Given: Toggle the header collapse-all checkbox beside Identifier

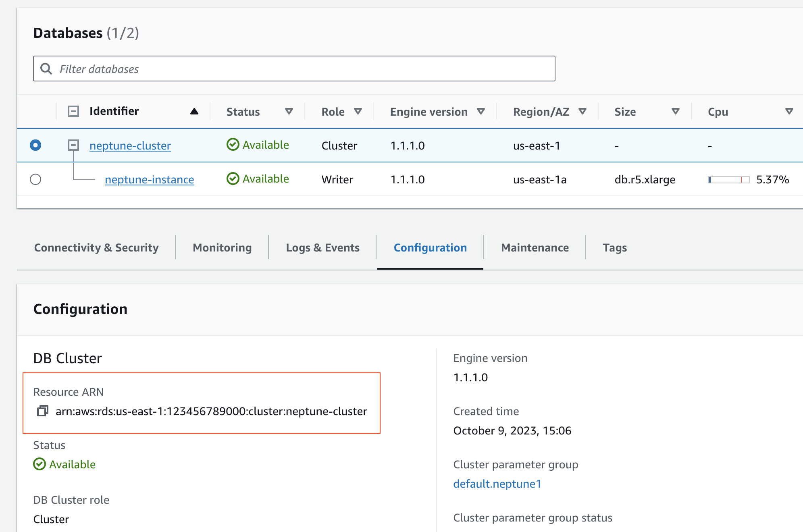Looking at the screenshot, I should (73, 111).
